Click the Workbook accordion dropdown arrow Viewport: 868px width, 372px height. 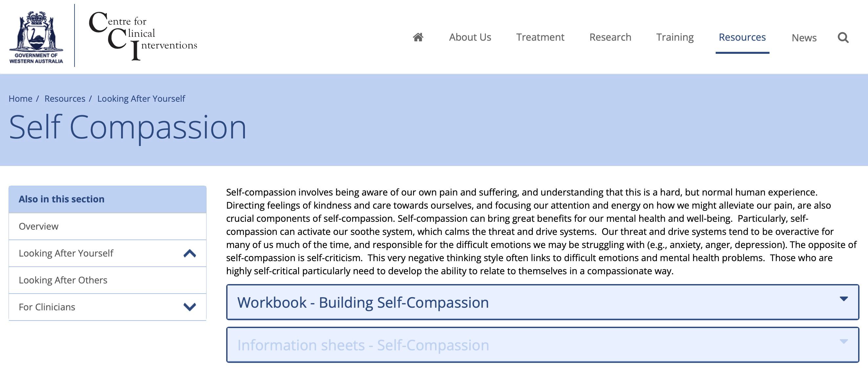click(x=844, y=298)
